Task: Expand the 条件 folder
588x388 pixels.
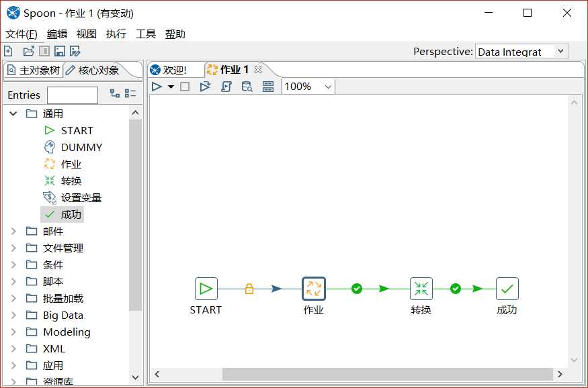Action: 13,264
